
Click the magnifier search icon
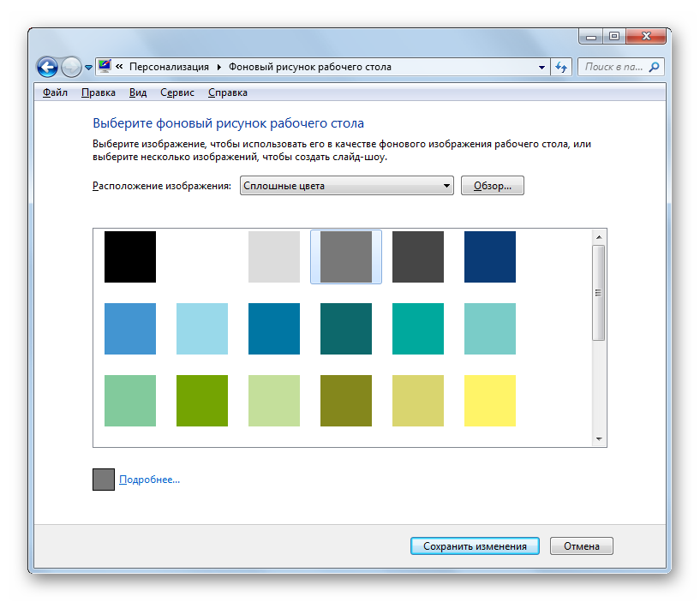pyautogui.click(x=654, y=67)
